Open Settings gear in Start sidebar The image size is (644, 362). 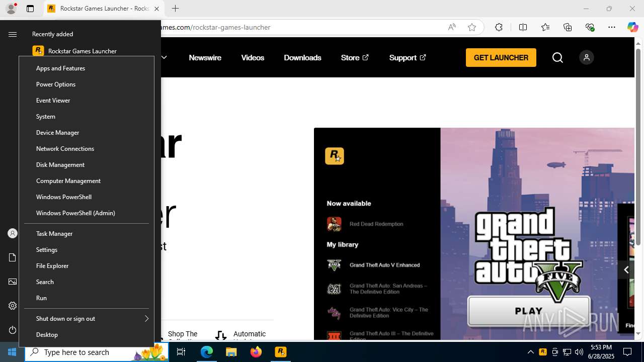tap(13, 306)
